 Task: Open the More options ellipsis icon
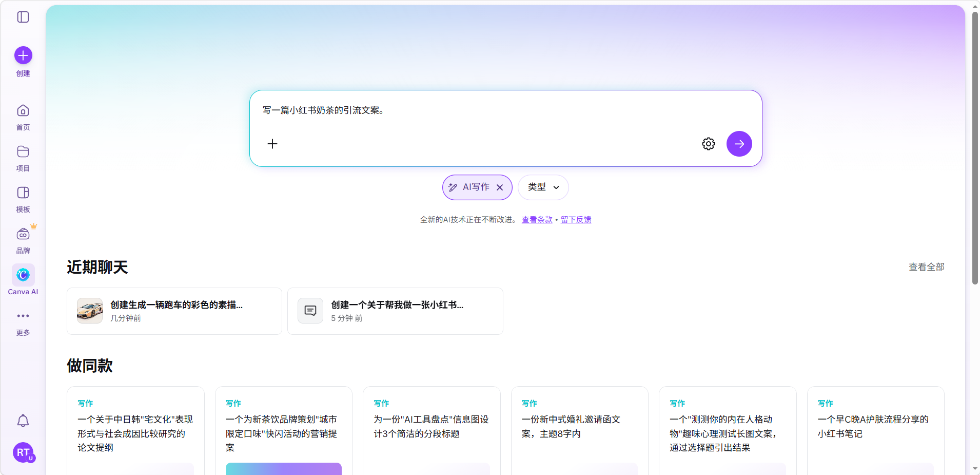point(23,316)
